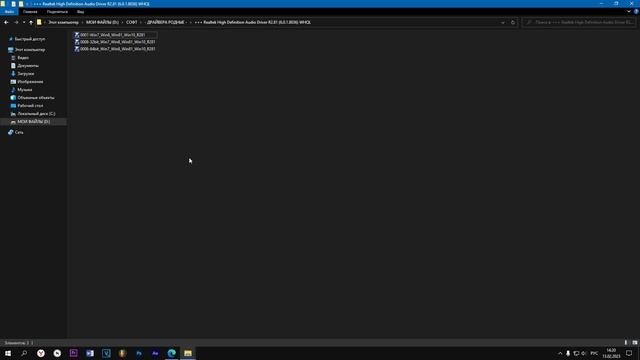The image size is (640, 360).
Task: Open the Главная ribbon tab
Action: [30, 12]
